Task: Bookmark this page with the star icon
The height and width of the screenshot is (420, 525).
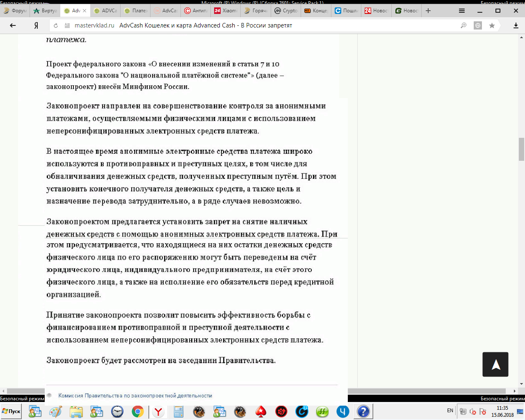Action: (492, 25)
